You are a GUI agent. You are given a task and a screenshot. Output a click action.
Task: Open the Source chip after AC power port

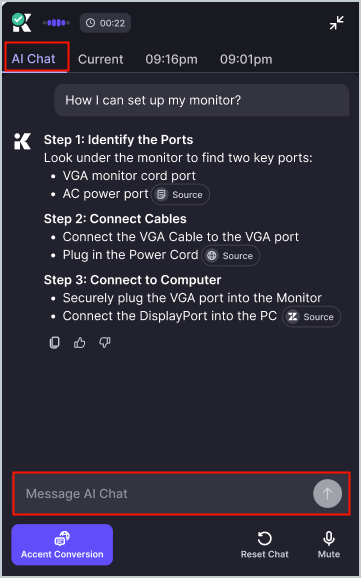tap(180, 195)
